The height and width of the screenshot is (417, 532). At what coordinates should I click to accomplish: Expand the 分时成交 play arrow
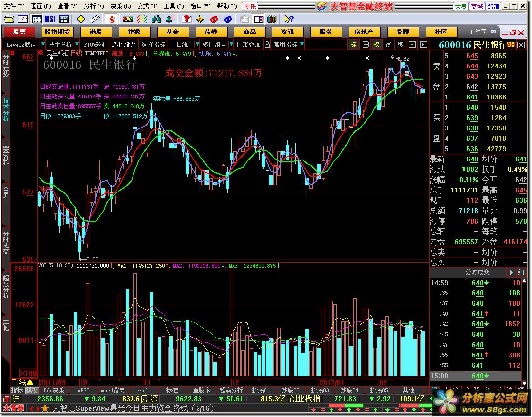(511, 272)
